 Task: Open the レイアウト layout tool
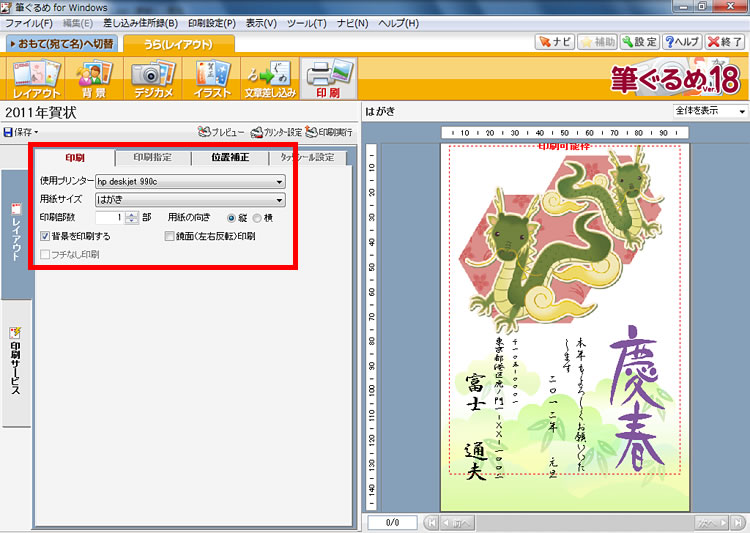point(36,79)
